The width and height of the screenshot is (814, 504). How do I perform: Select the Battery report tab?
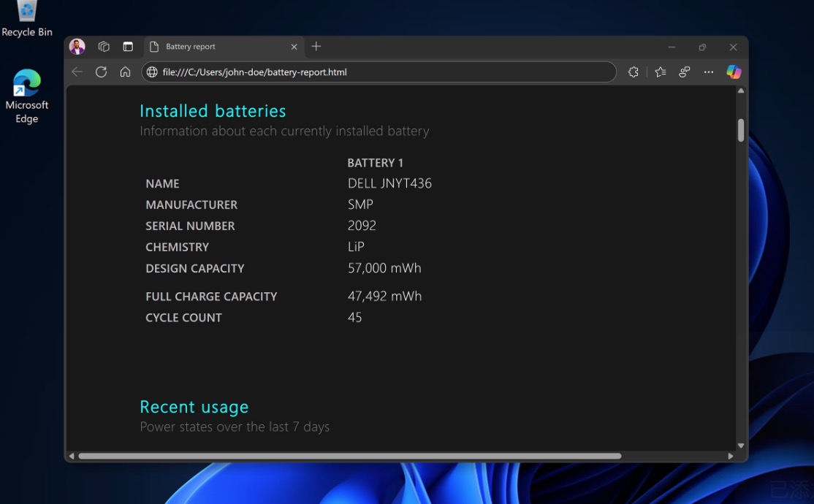click(x=224, y=47)
